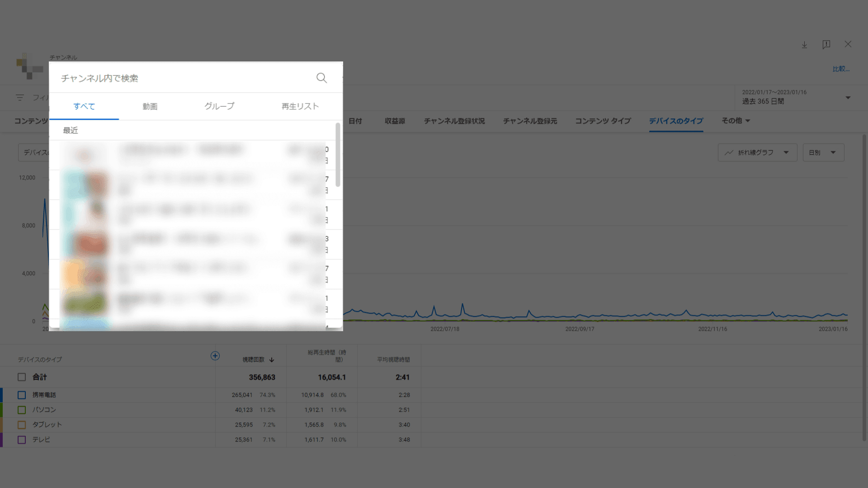Select the すべて tab in the popup
Viewport: 868px width, 488px height.
point(84,106)
